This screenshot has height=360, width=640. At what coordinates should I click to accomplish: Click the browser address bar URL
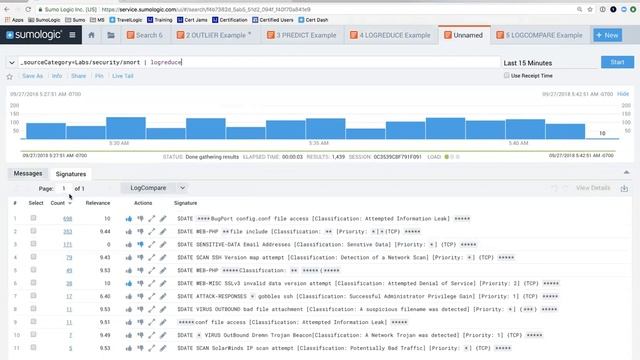(x=206, y=9)
